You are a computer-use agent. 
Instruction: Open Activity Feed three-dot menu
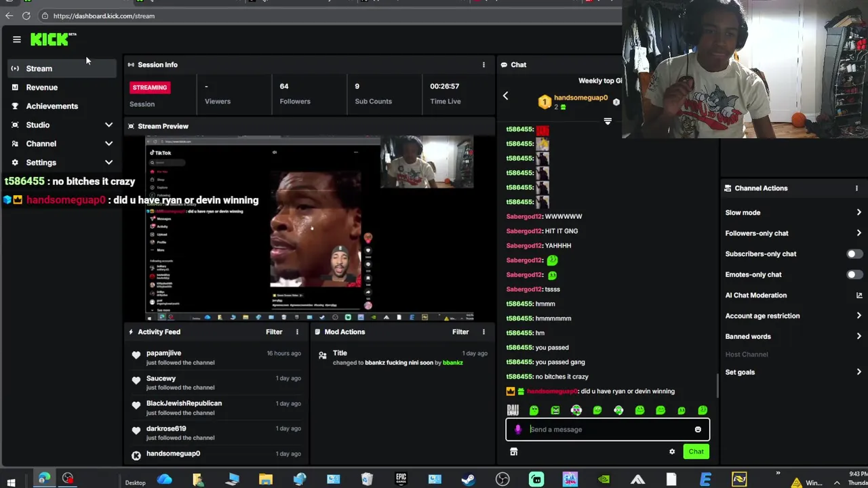pos(297,332)
